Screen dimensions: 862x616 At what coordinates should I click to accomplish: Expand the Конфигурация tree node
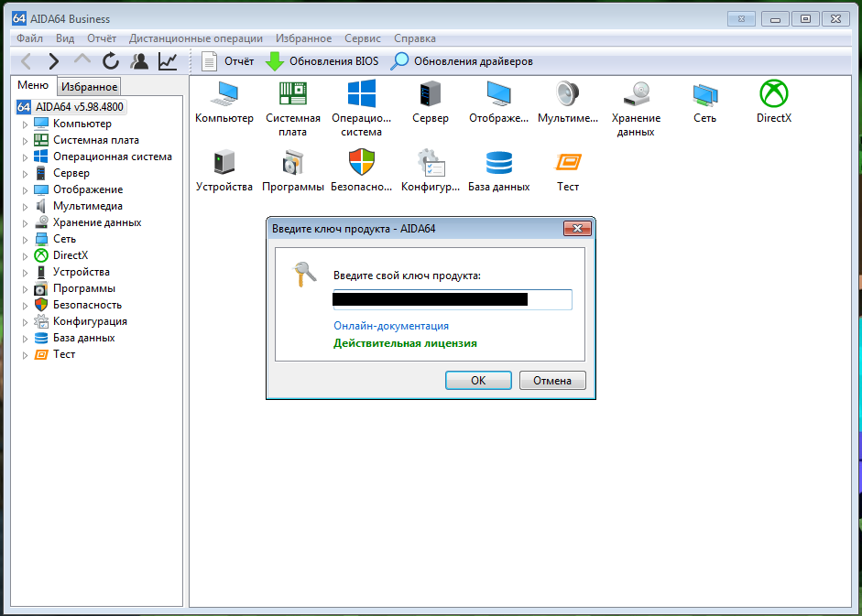coord(25,322)
